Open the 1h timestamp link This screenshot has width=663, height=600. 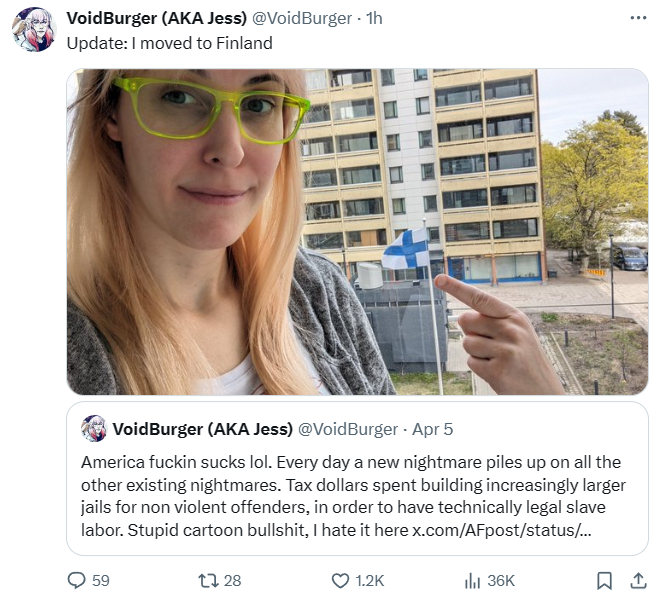(x=374, y=18)
